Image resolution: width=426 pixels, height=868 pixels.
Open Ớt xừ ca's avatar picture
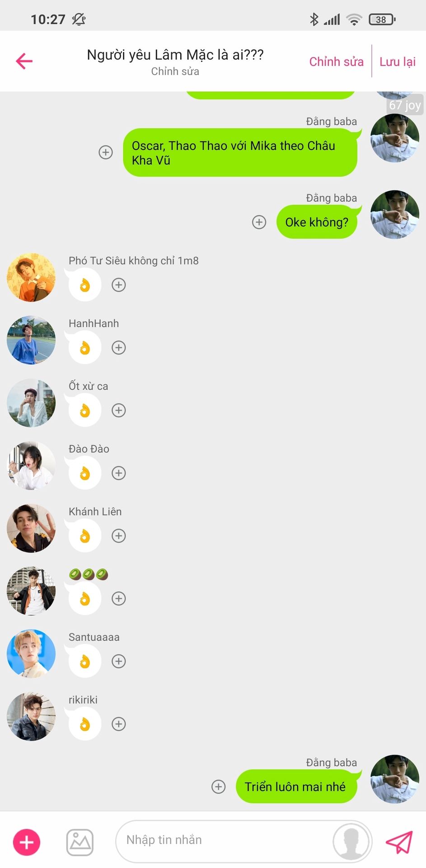[31, 403]
